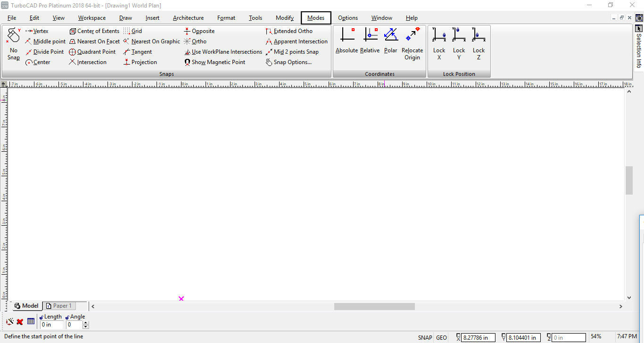Toggle the Center snap
The image size is (644, 343).
(38, 62)
